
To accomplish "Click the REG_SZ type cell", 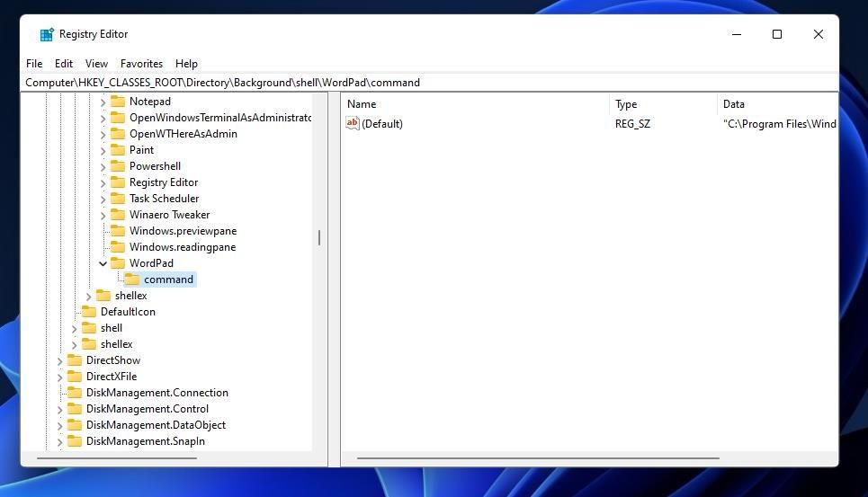I will pos(632,124).
